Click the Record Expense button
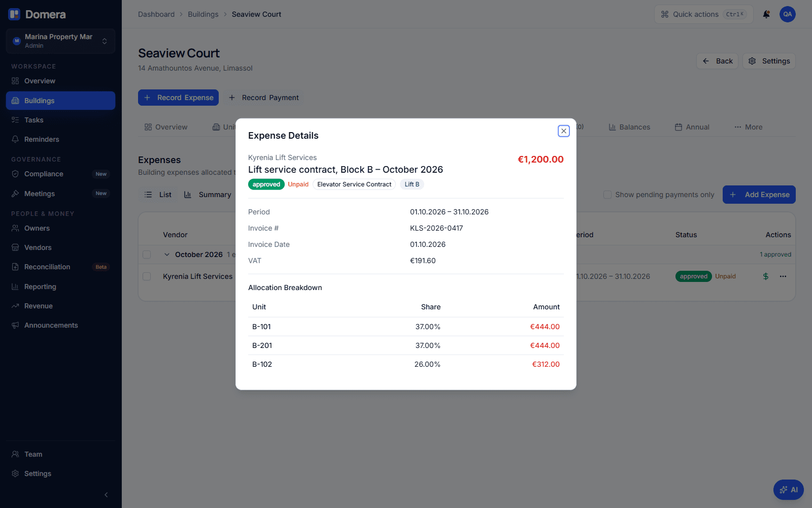This screenshot has height=508, width=812. tap(178, 98)
